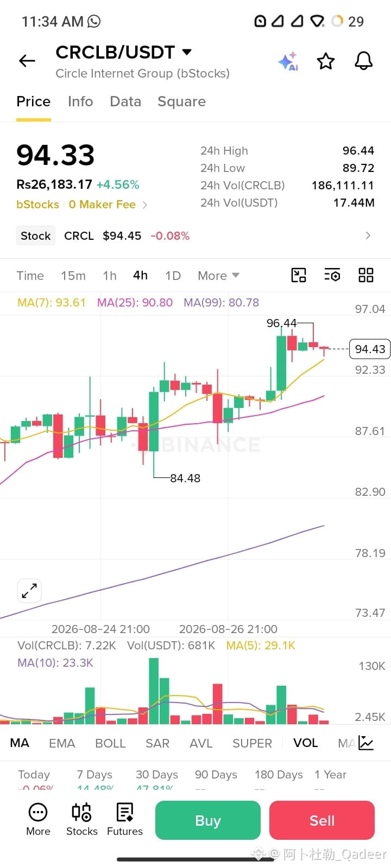Select the 4h chart interval
The width and height of the screenshot is (391, 868).
tap(141, 276)
